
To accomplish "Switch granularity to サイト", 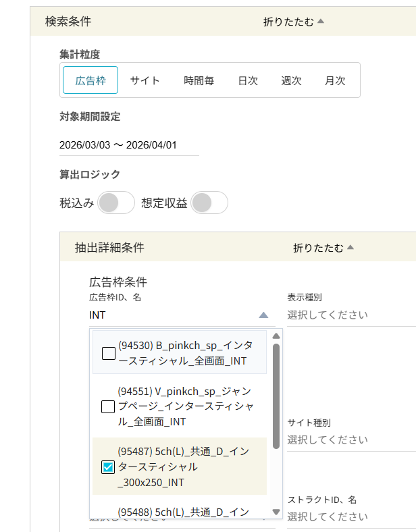I will click(145, 80).
